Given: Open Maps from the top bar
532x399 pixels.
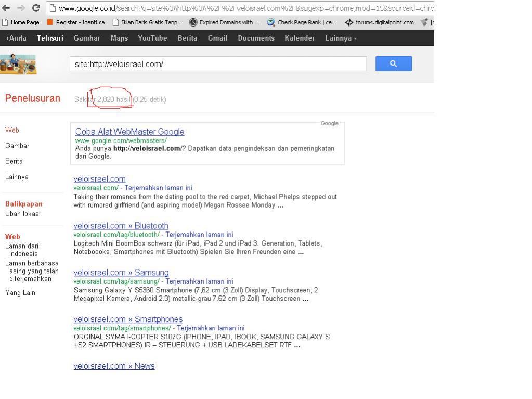Looking at the screenshot, I should (x=119, y=38).
